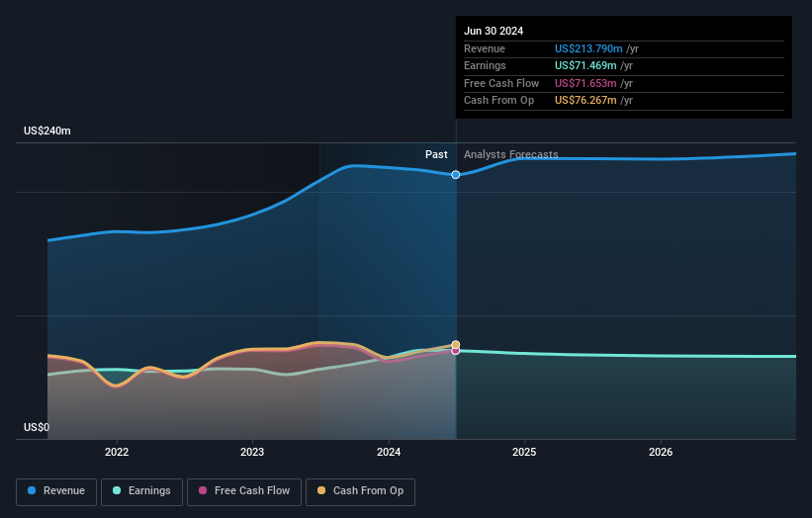Click the US$213.790m revenue value
Viewport: 812px width, 518px height.
(x=588, y=48)
